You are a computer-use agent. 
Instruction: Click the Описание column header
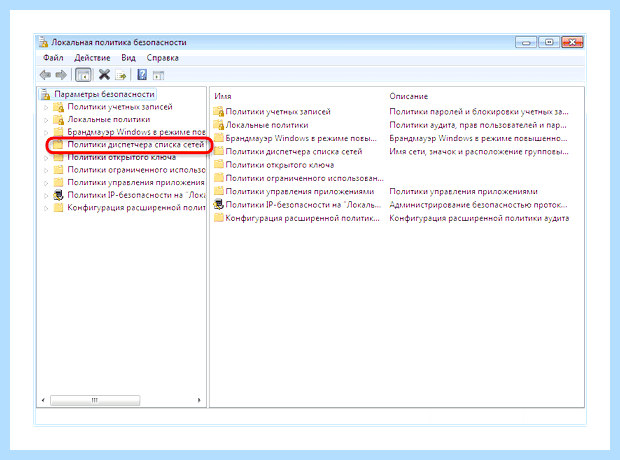click(x=408, y=96)
